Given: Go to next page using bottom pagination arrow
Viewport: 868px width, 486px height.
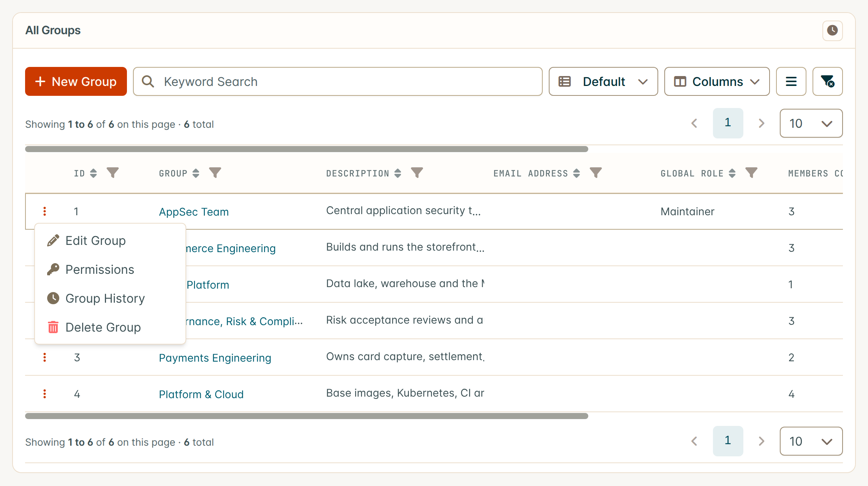Looking at the screenshot, I should point(761,441).
